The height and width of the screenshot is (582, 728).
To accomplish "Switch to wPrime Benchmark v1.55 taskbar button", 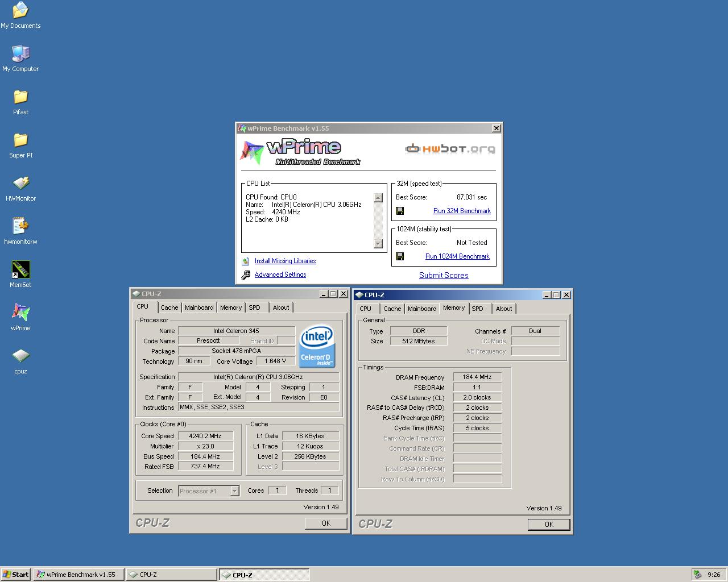I will pyautogui.click(x=78, y=575).
